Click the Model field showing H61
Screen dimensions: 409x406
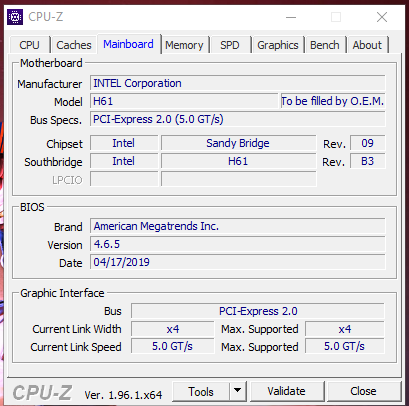[184, 101]
